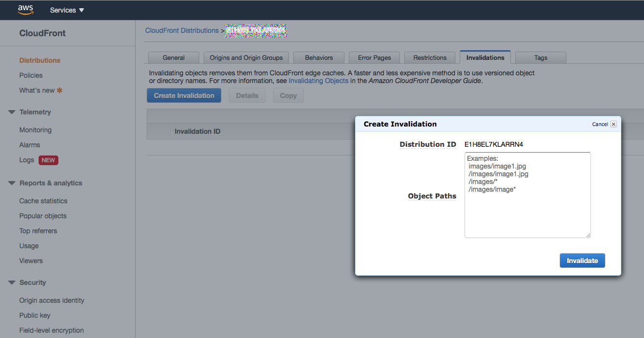Open the Restrictions tab
This screenshot has width=644, height=338.
[x=430, y=57]
